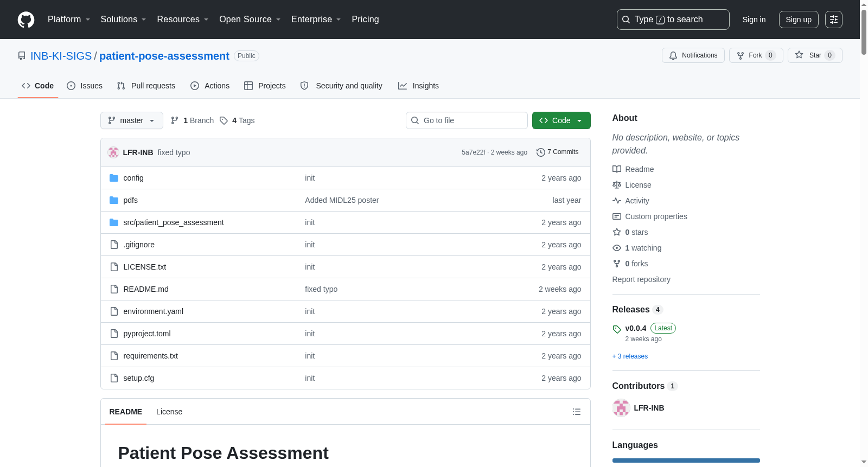Switch to the License tab in file viewer

tap(169, 412)
